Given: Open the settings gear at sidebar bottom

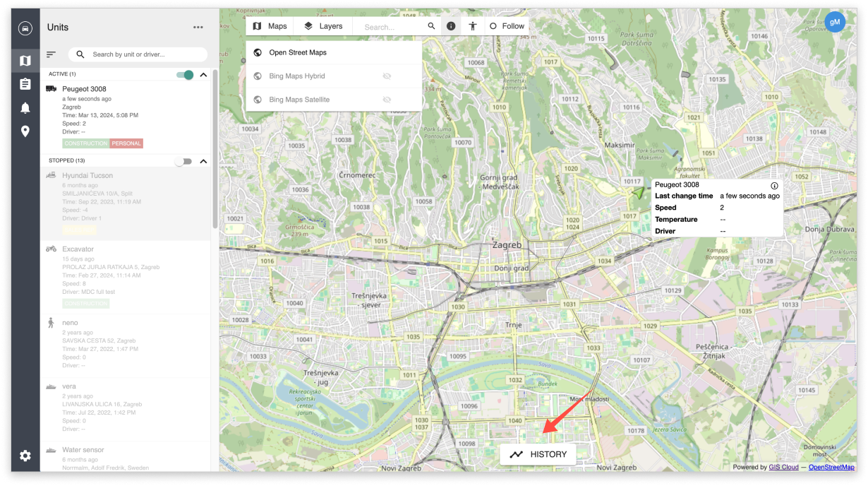Looking at the screenshot, I should (x=25, y=456).
